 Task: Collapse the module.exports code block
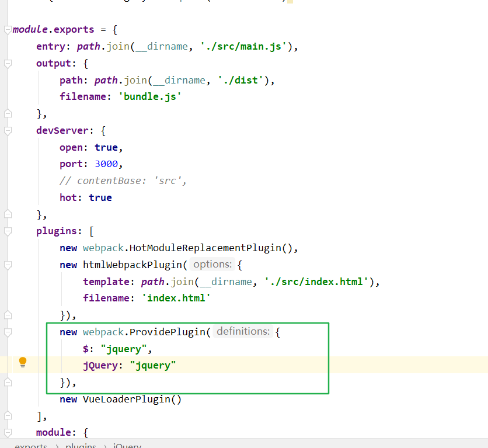point(8,30)
